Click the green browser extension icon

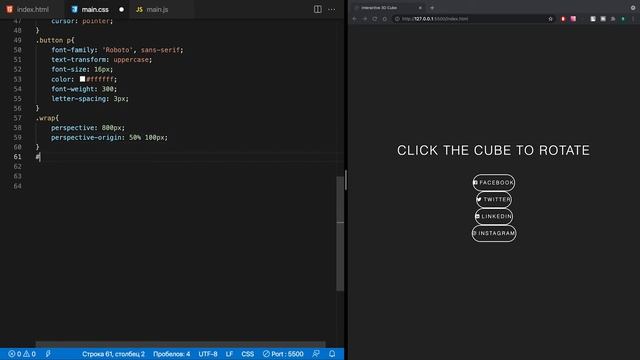[623, 19]
